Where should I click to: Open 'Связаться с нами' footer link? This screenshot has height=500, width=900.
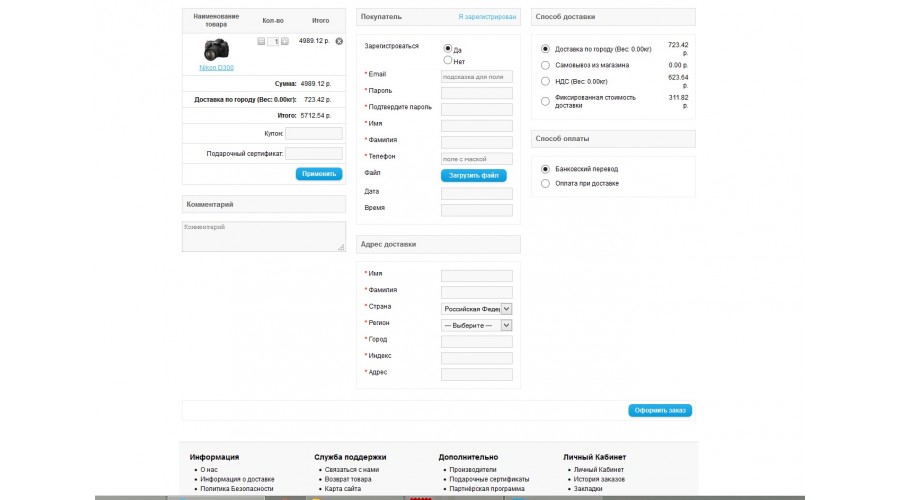[352, 470]
